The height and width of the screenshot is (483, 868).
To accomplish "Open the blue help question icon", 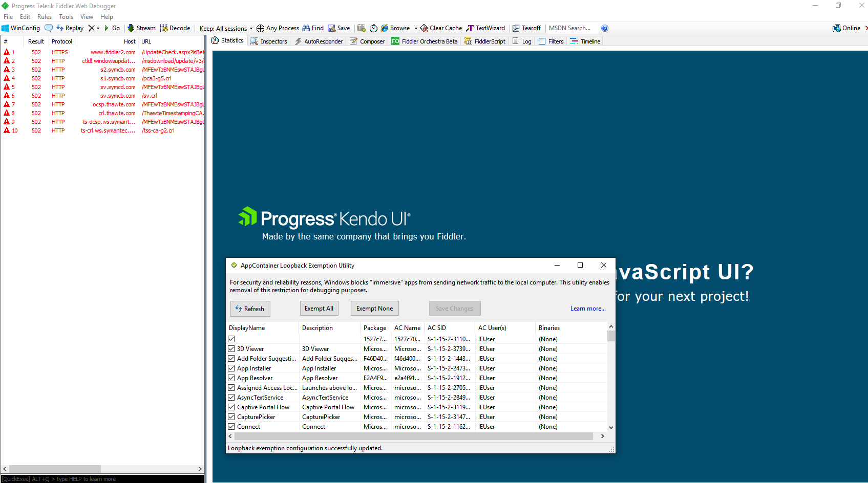I will click(605, 28).
